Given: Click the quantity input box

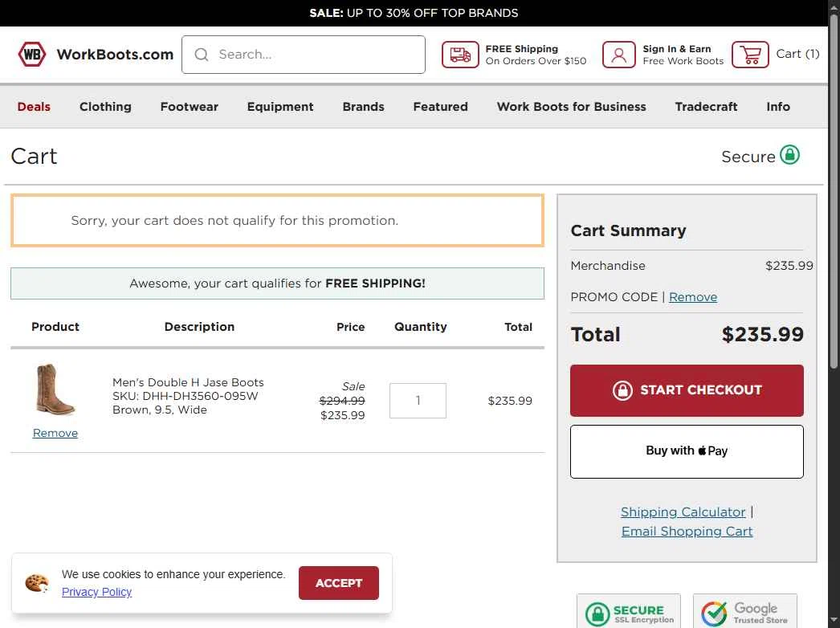Looking at the screenshot, I should [418, 400].
